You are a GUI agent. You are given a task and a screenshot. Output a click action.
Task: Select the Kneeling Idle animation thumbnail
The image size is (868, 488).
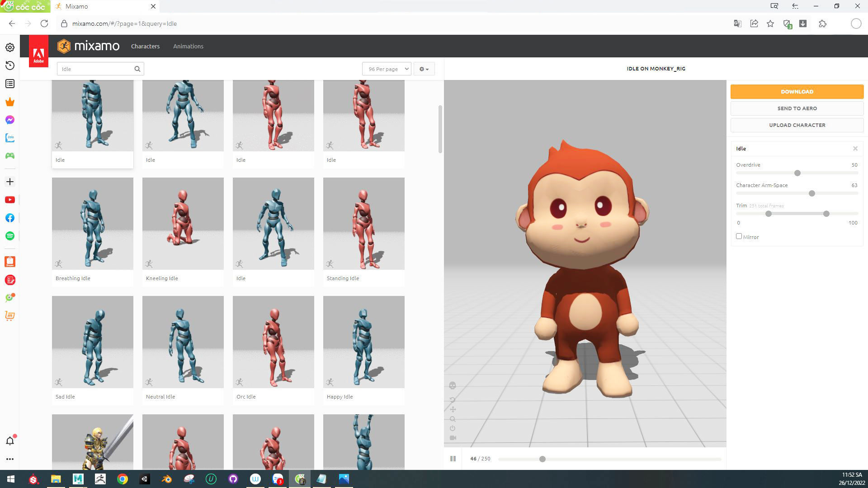[183, 224]
